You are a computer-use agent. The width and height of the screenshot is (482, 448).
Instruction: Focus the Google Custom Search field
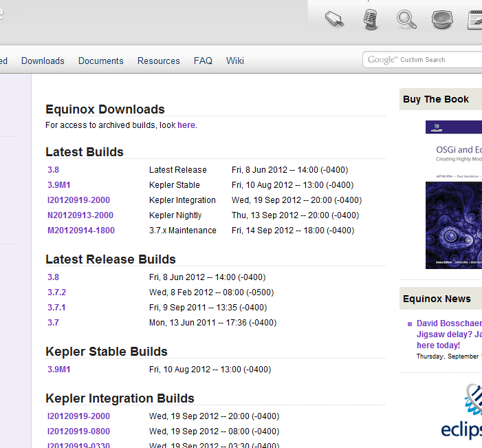pos(422,60)
